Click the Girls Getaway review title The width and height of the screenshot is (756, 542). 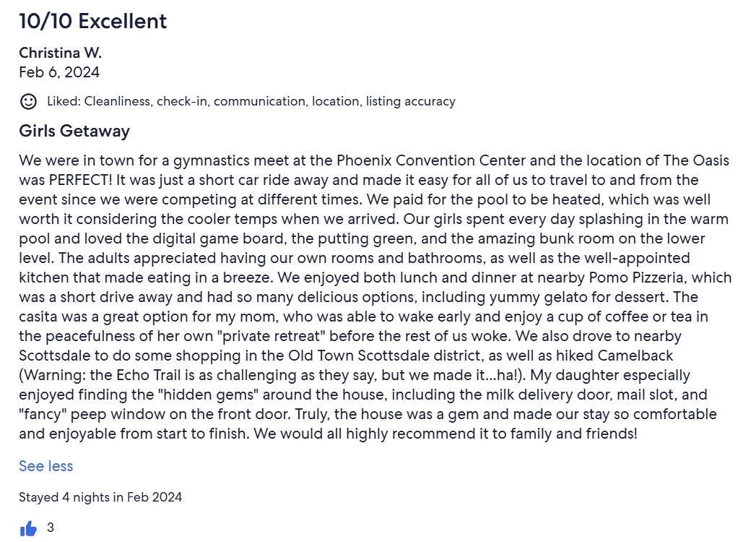[x=74, y=131]
